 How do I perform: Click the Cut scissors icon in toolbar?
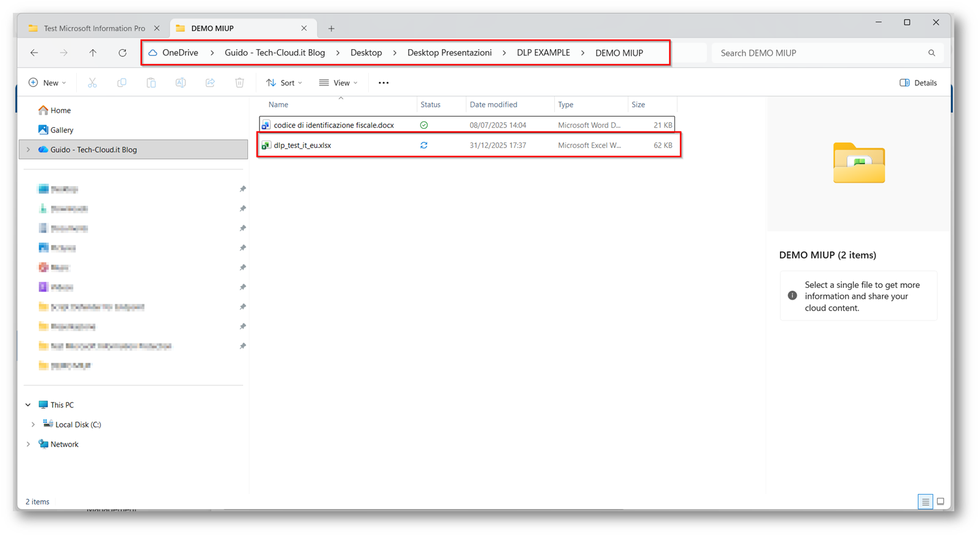pyautogui.click(x=92, y=83)
